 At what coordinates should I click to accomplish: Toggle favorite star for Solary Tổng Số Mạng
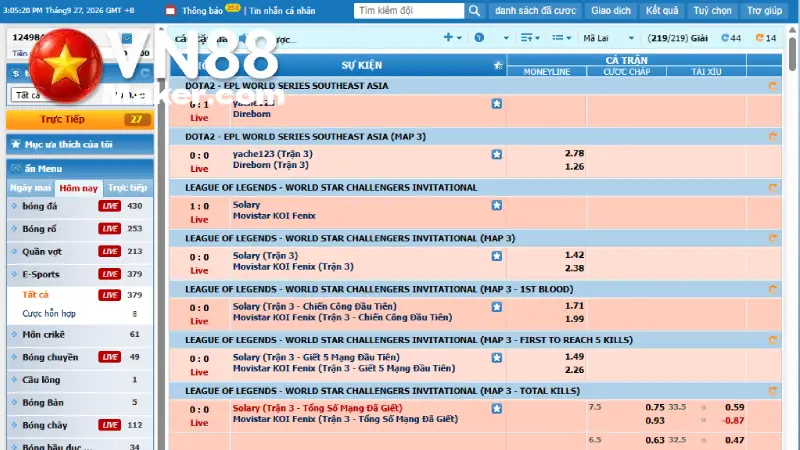coord(496,409)
